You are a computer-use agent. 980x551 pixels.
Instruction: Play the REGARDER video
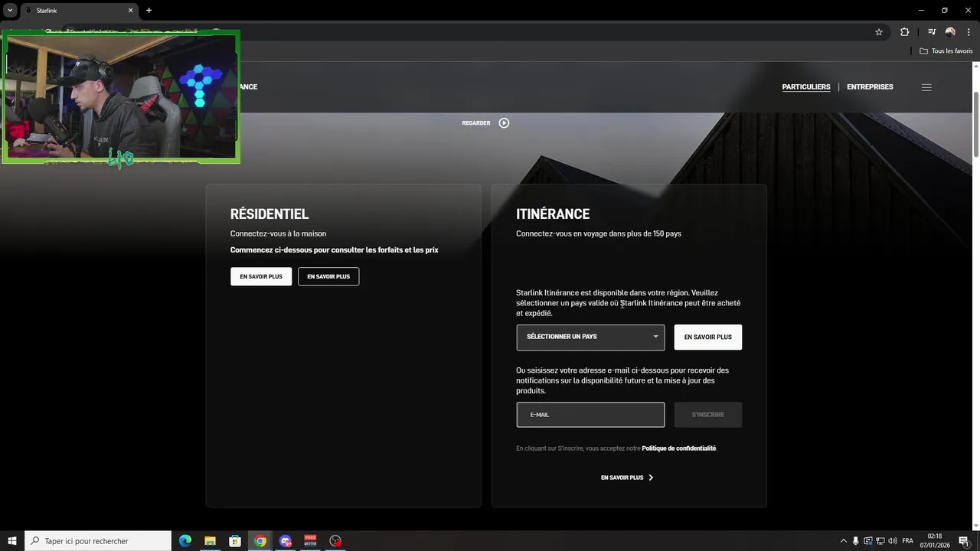click(x=486, y=123)
